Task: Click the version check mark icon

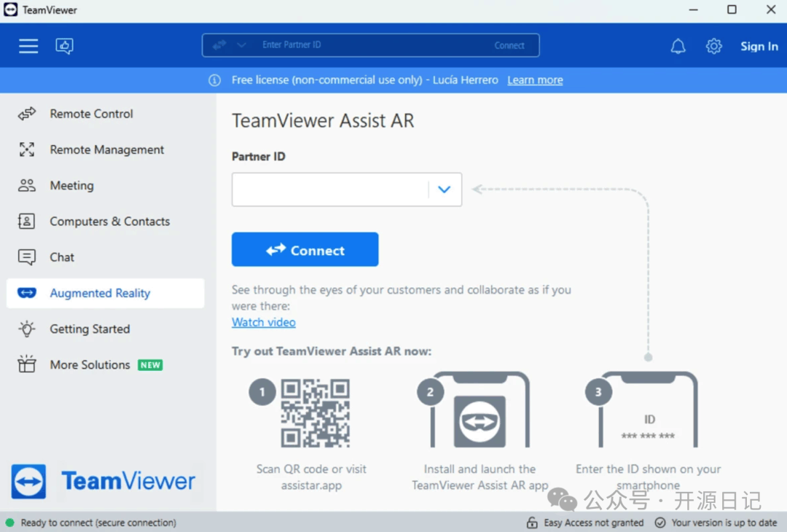Action: (x=660, y=523)
